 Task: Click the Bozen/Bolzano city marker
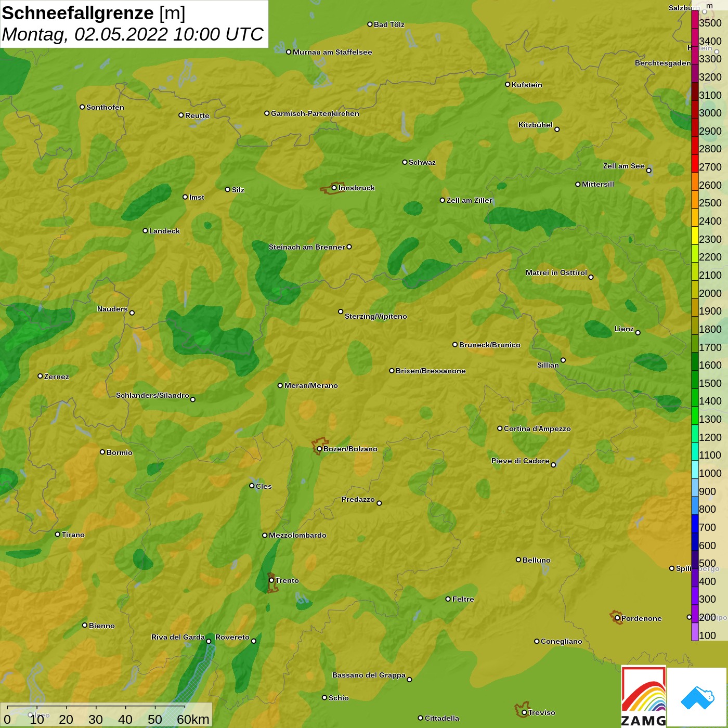(319, 449)
